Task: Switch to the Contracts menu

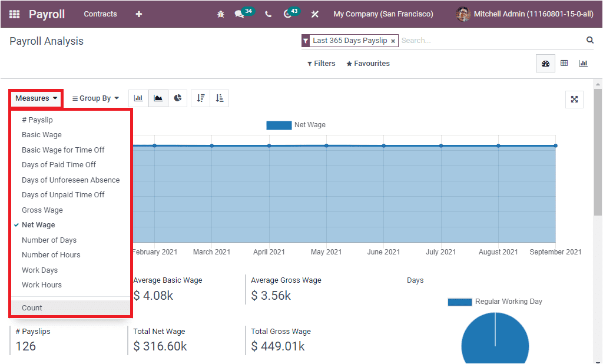Action: [x=100, y=14]
